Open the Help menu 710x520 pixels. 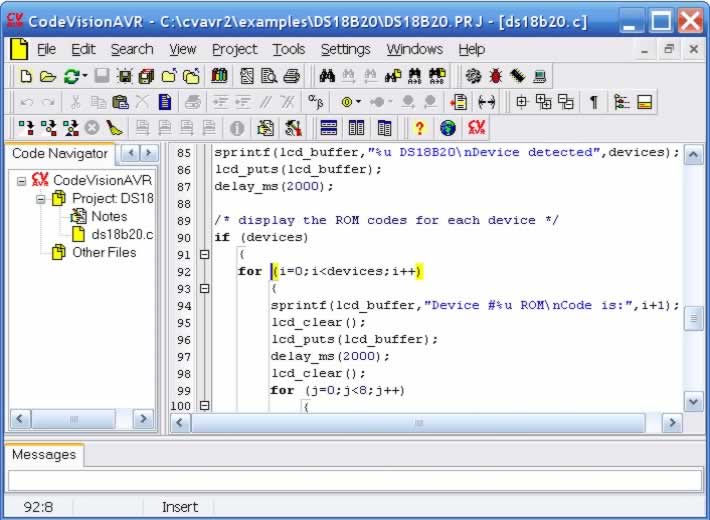(x=471, y=49)
